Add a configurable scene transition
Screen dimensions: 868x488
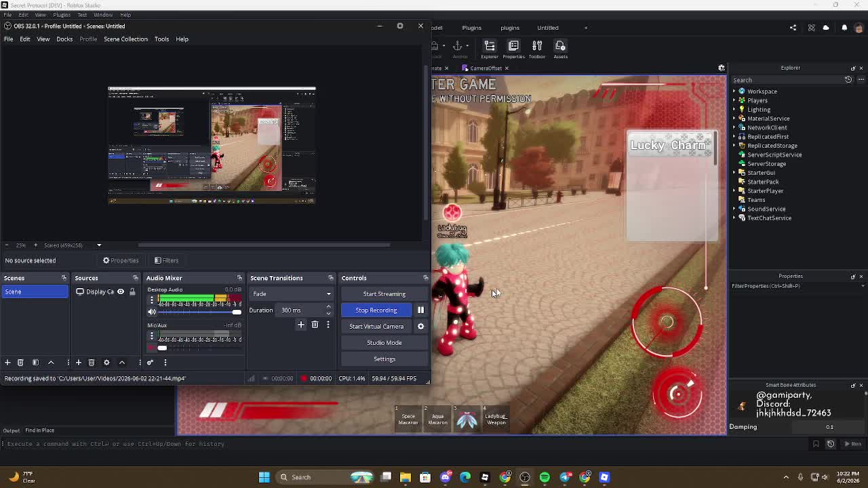coord(301,325)
